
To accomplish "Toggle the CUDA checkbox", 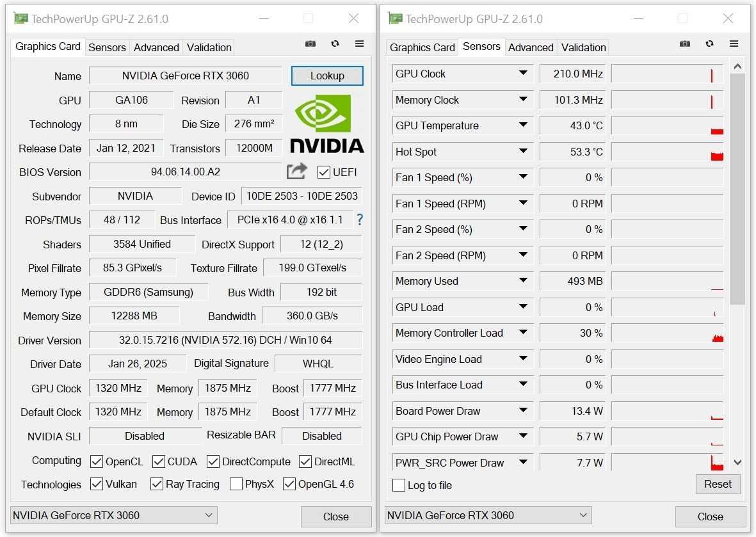I will [159, 462].
